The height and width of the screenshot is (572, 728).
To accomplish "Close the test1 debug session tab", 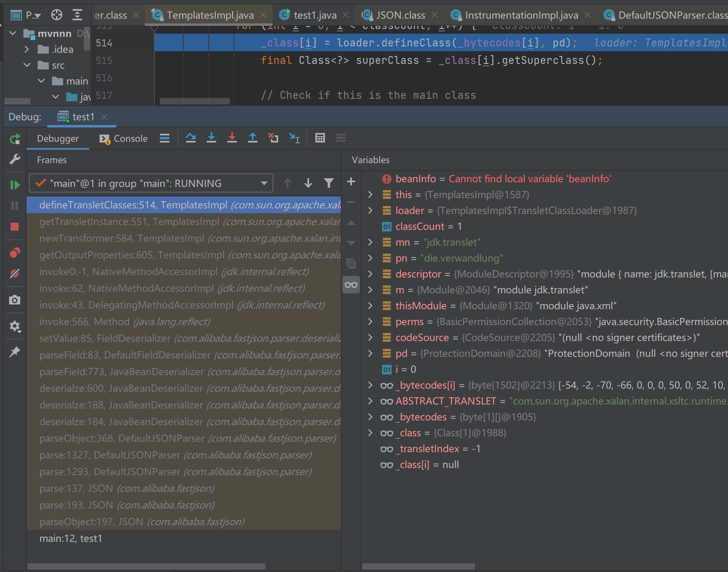I will coord(104,117).
